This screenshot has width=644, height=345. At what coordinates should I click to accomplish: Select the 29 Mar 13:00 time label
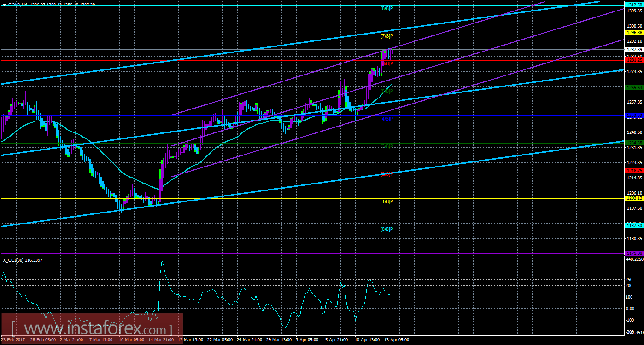click(280, 340)
